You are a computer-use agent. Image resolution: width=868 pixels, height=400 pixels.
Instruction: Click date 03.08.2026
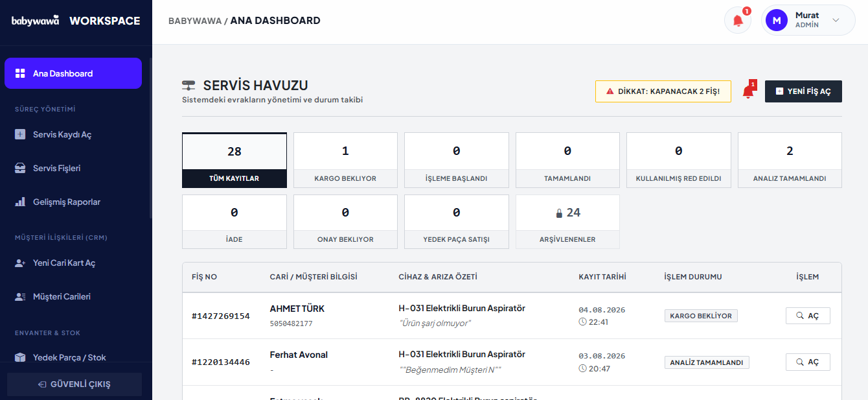coord(602,356)
